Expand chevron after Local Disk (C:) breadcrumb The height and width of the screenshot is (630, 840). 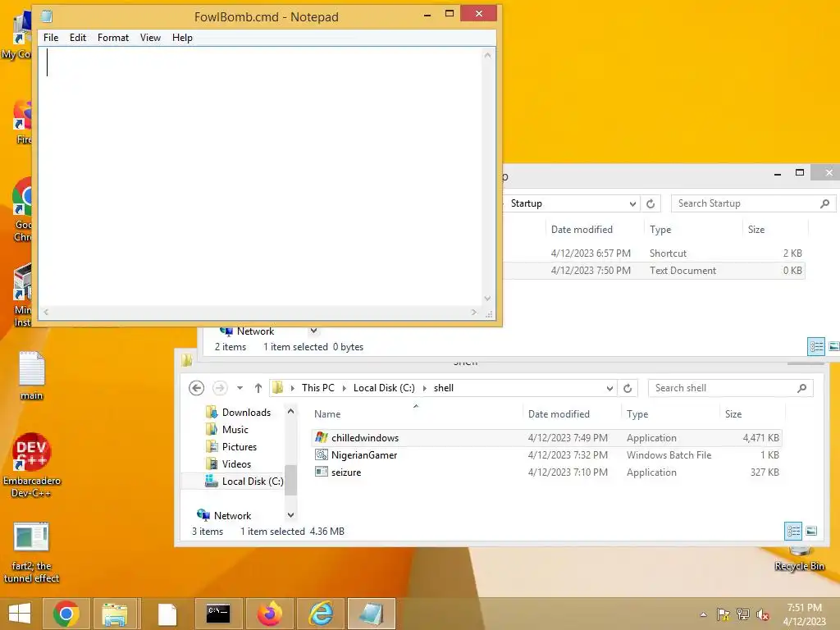424,388
